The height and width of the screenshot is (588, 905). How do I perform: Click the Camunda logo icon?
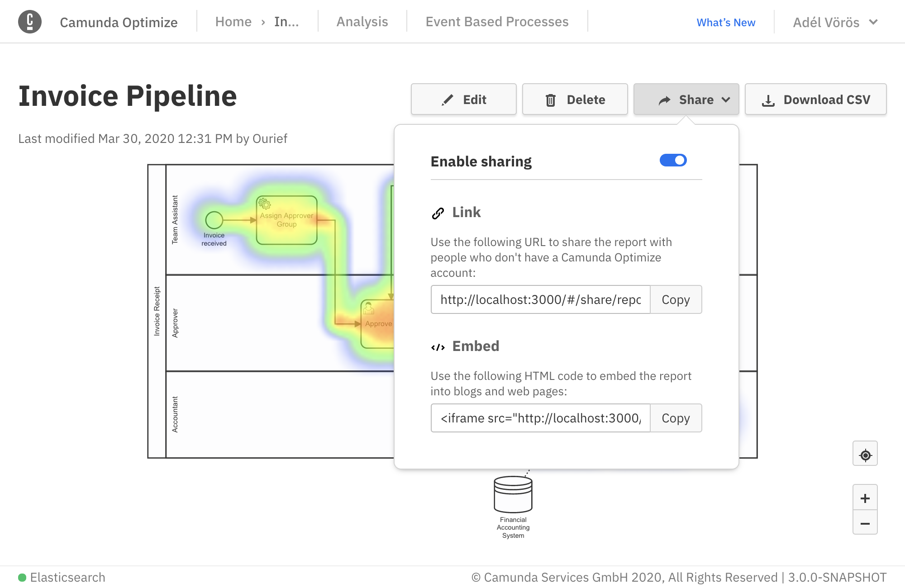click(x=30, y=22)
